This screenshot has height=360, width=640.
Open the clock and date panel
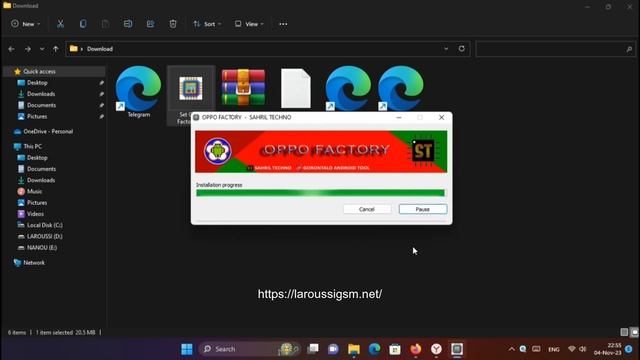[x=607, y=349]
